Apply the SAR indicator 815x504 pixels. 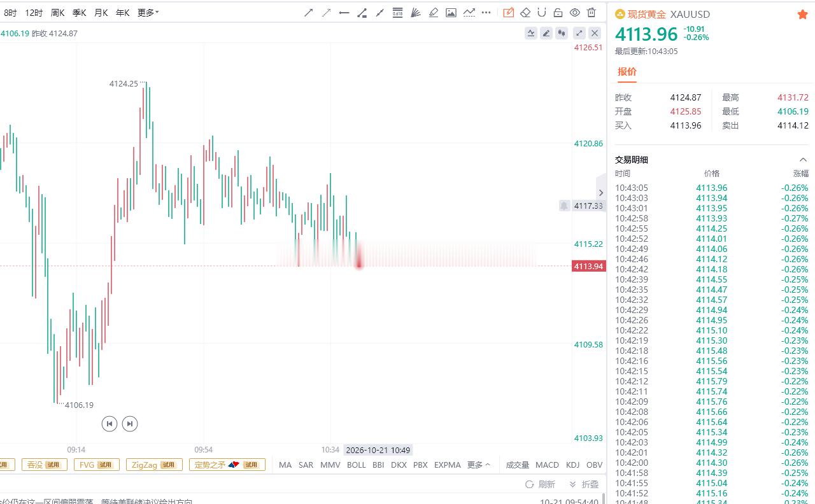306,465
